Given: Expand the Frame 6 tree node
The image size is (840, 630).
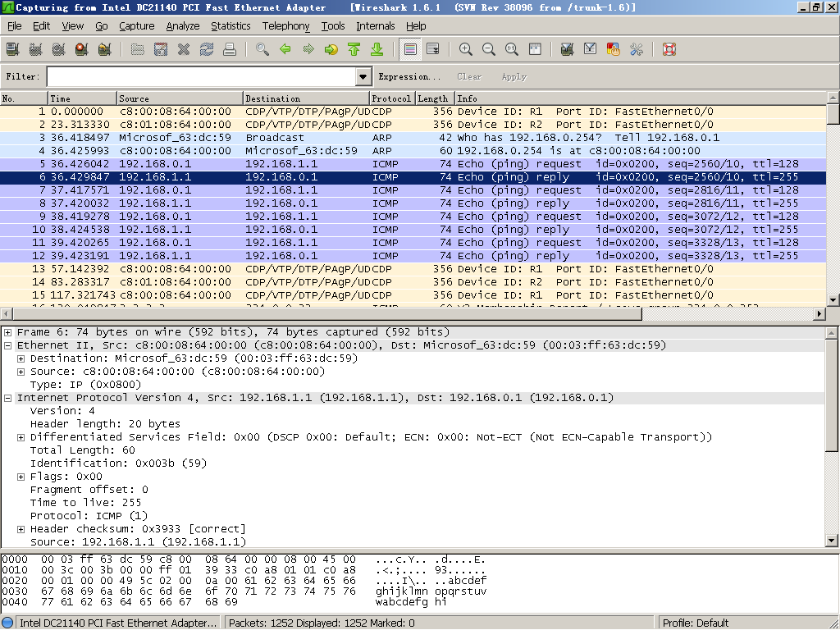Looking at the screenshot, I should click(x=8, y=332).
